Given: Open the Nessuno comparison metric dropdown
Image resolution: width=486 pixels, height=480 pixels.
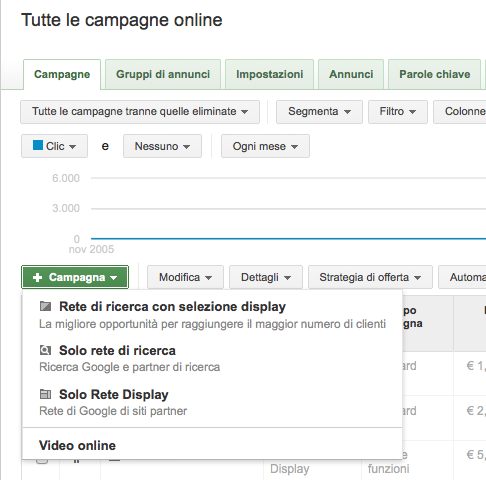Looking at the screenshot, I should coord(162,146).
